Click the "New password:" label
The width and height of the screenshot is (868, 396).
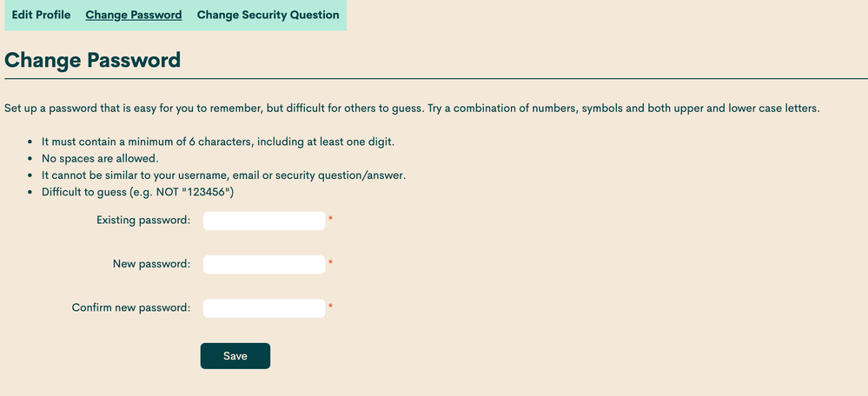(x=151, y=264)
